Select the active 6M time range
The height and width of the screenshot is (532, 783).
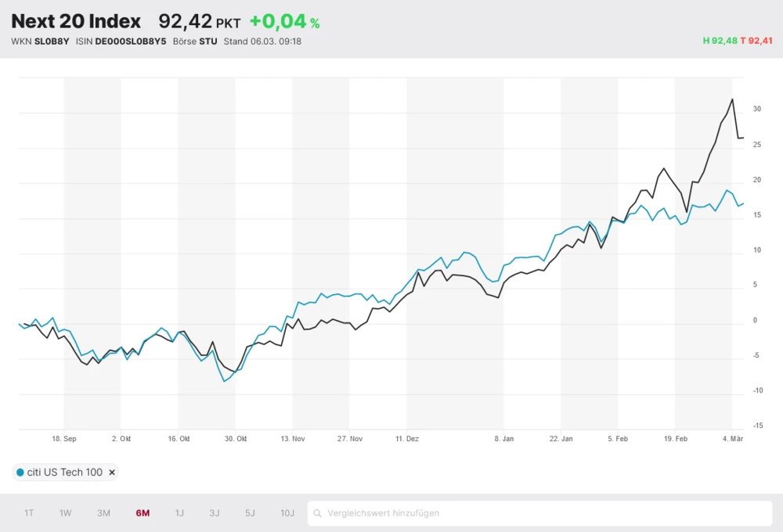141,513
